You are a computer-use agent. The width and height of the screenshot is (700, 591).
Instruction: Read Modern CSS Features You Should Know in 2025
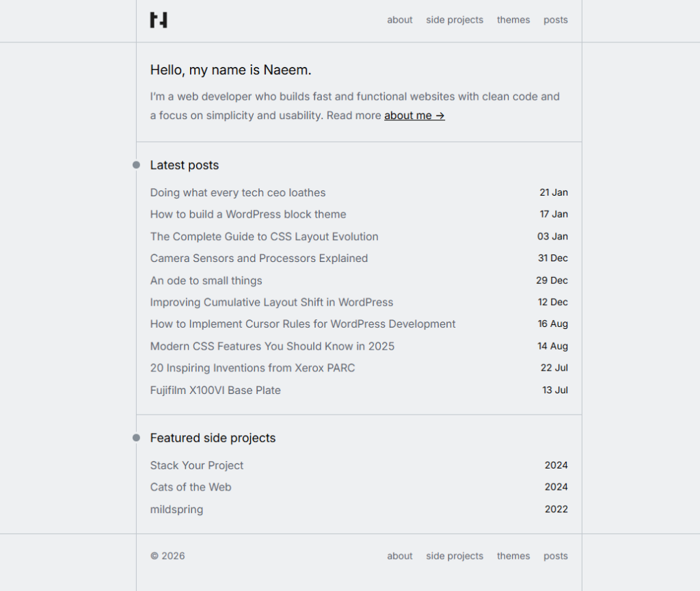click(272, 346)
